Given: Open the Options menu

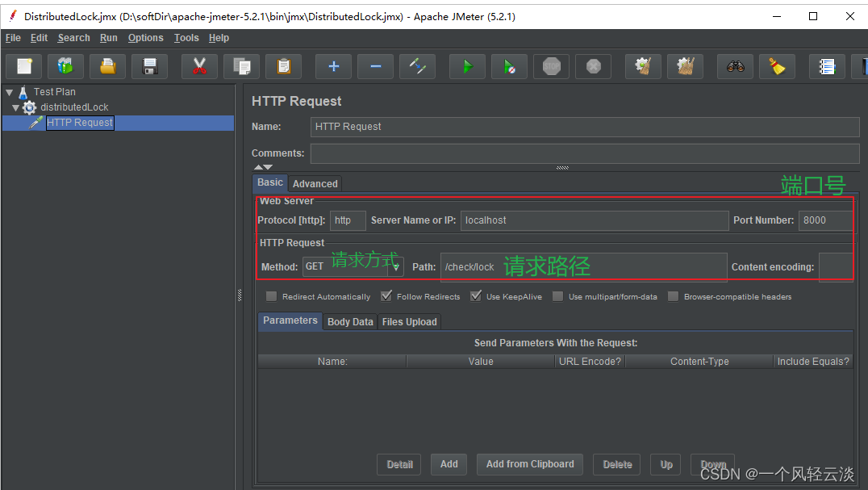Looking at the screenshot, I should pyautogui.click(x=145, y=38).
